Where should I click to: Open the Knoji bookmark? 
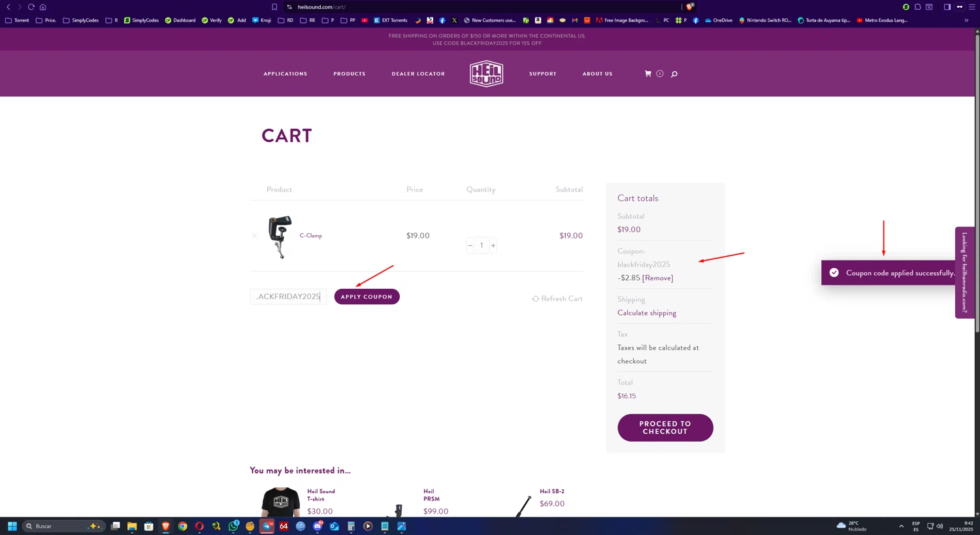[261, 20]
